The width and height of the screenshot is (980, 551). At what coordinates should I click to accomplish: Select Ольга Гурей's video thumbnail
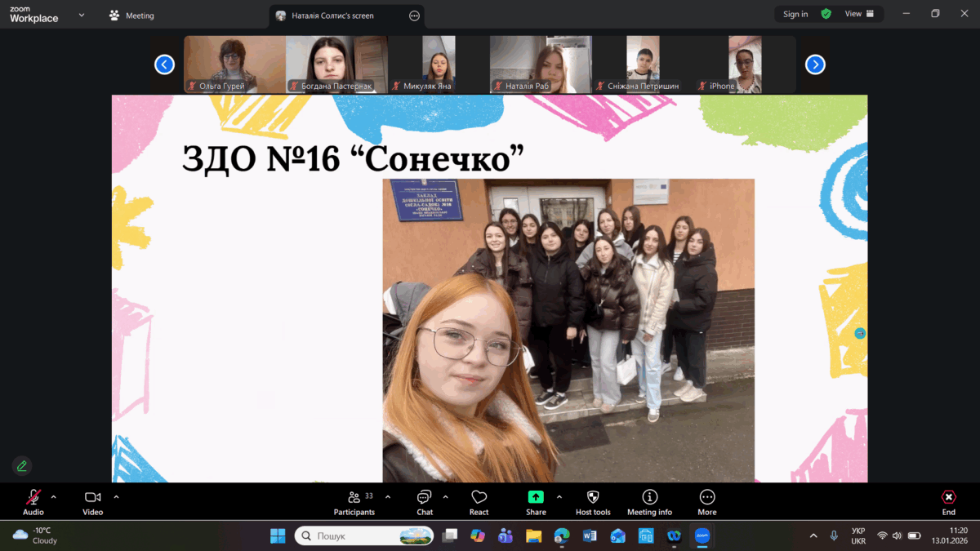point(234,64)
